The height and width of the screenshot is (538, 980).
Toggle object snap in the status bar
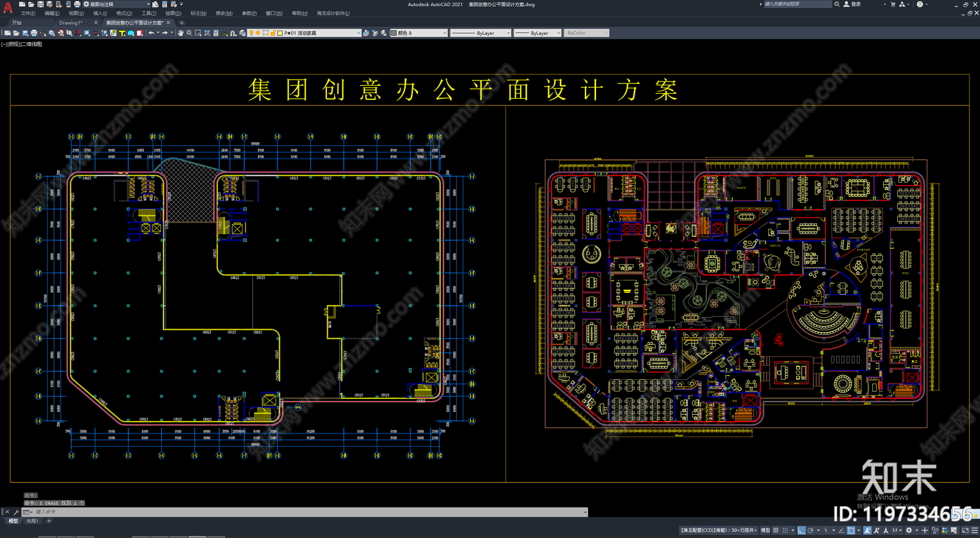point(851,530)
